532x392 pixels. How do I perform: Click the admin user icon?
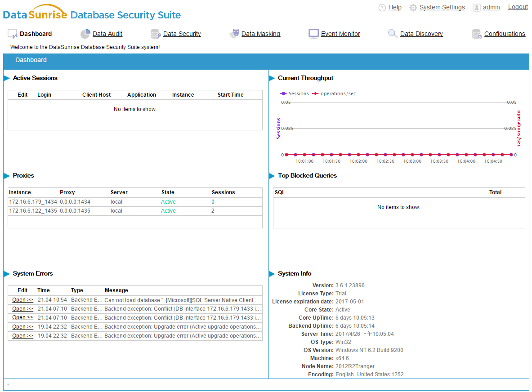(476, 8)
